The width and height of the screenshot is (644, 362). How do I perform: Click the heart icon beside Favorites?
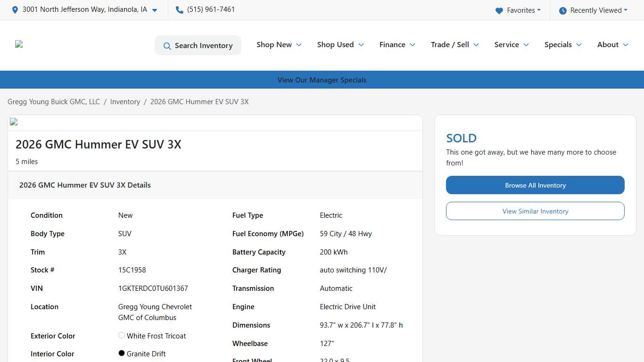(x=499, y=10)
